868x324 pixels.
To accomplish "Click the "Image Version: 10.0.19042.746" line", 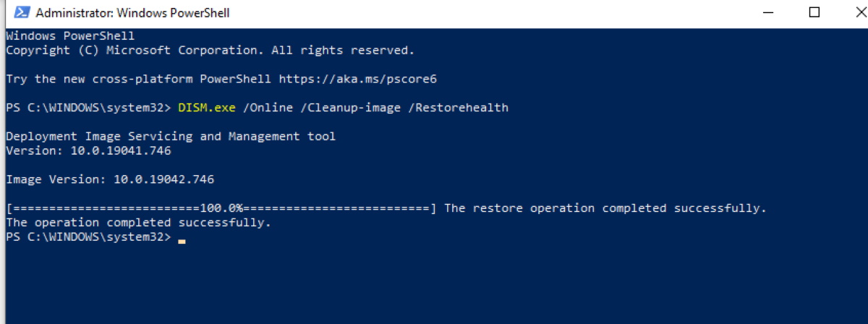I will 110,179.
